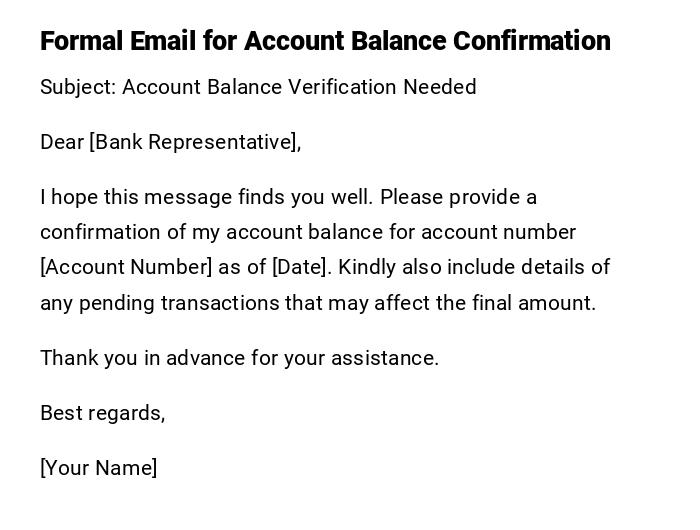Click the word "Dear" in the greeting

[61, 142]
